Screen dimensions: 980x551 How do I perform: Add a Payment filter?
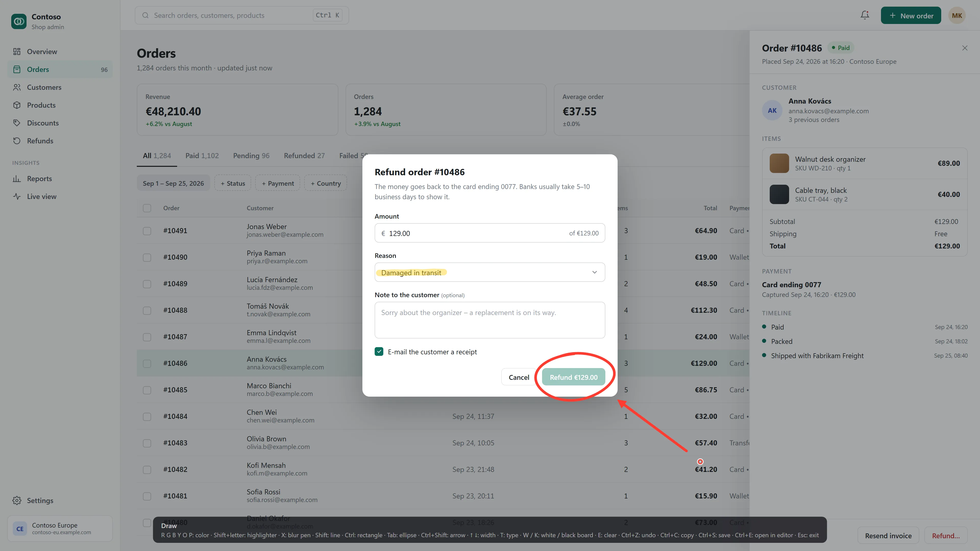pyautogui.click(x=278, y=183)
